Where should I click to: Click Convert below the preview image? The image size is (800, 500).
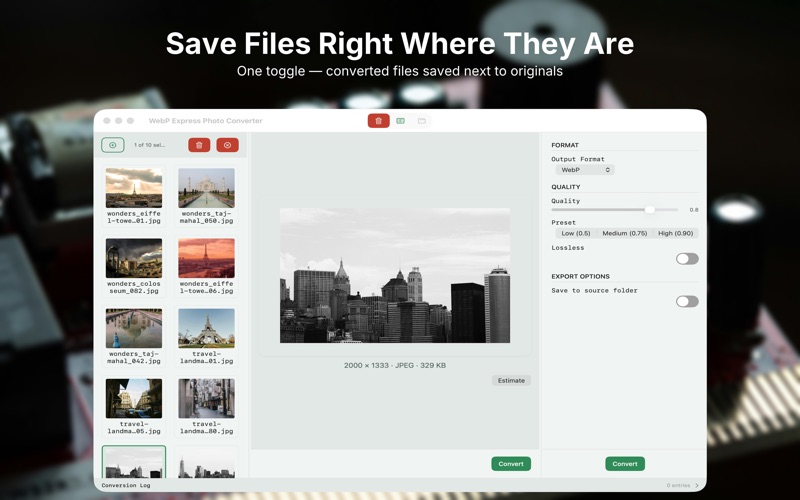[x=511, y=464]
